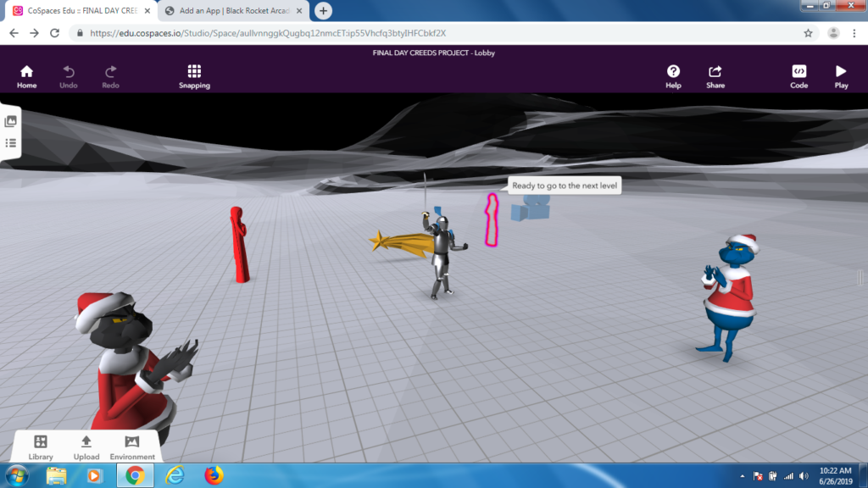Click the 'Ready to go to the next level' speech bubble

(564, 186)
